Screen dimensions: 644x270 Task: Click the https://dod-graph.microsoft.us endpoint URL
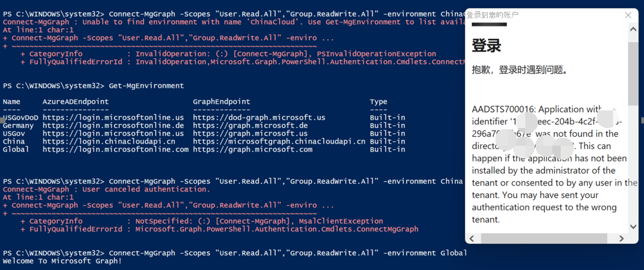pyautogui.click(x=259, y=118)
